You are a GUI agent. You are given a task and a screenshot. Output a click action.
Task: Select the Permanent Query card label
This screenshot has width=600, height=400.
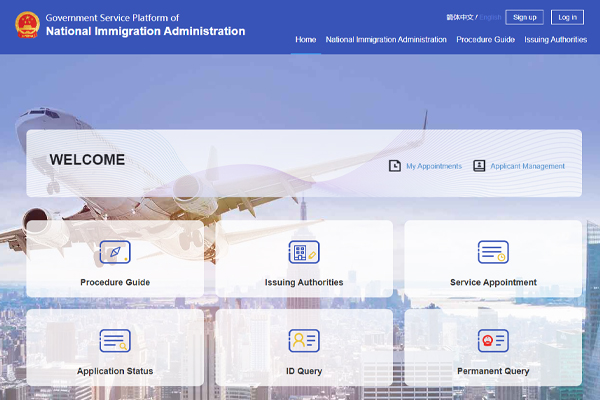493,371
